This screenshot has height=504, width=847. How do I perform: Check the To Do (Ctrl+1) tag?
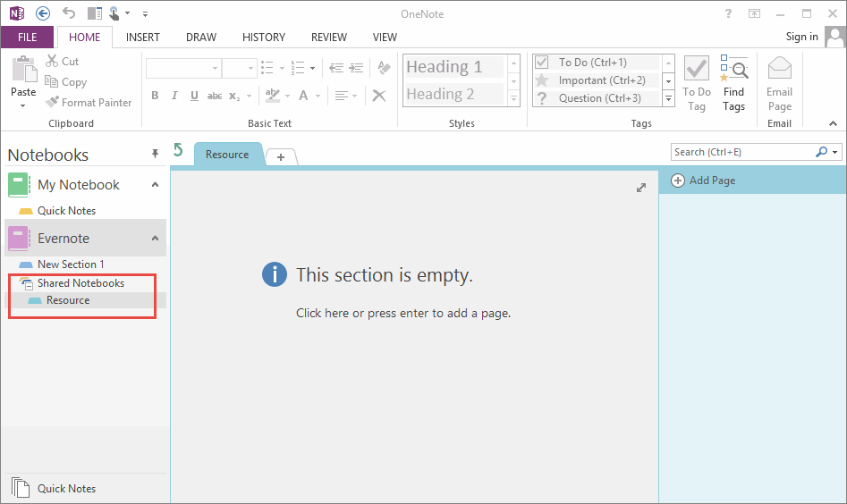point(597,62)
